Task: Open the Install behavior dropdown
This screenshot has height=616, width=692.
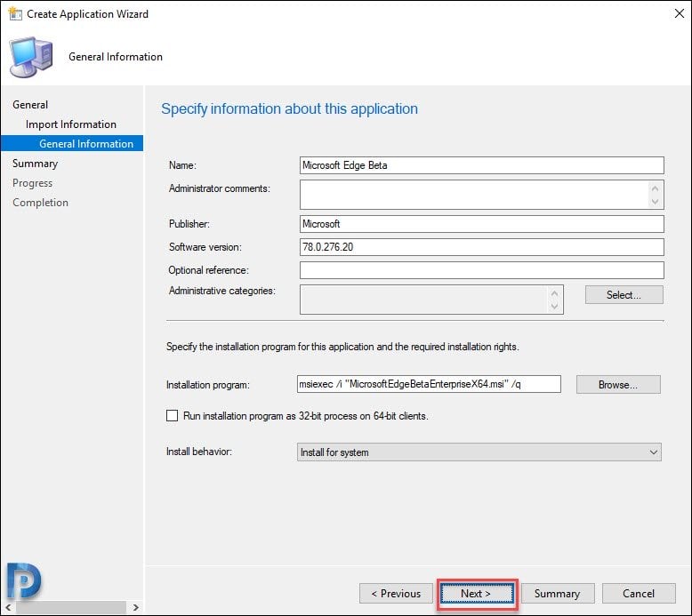Action: tap(479, 452)
